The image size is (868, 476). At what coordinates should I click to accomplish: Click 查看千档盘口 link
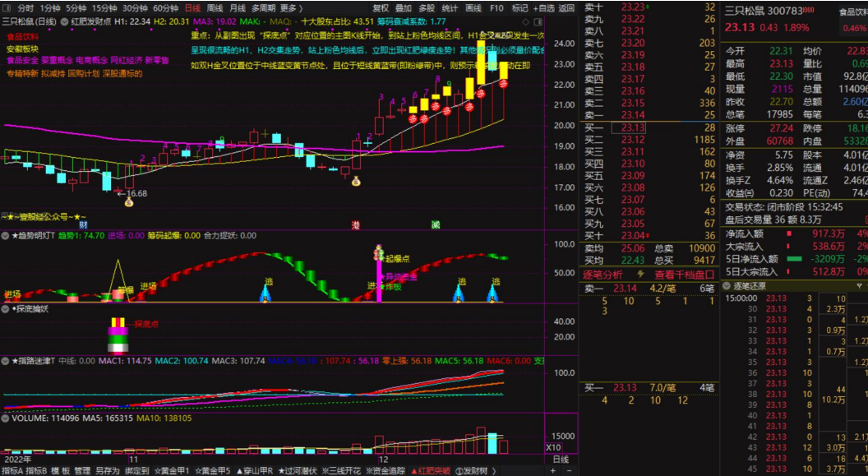tap(686, 275)
